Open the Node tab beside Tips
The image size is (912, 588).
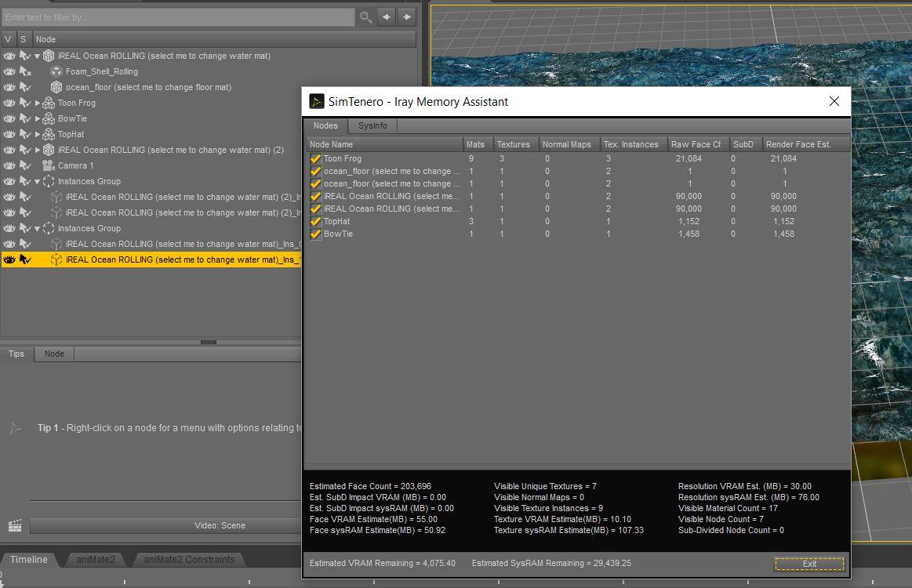click(54, 354)
